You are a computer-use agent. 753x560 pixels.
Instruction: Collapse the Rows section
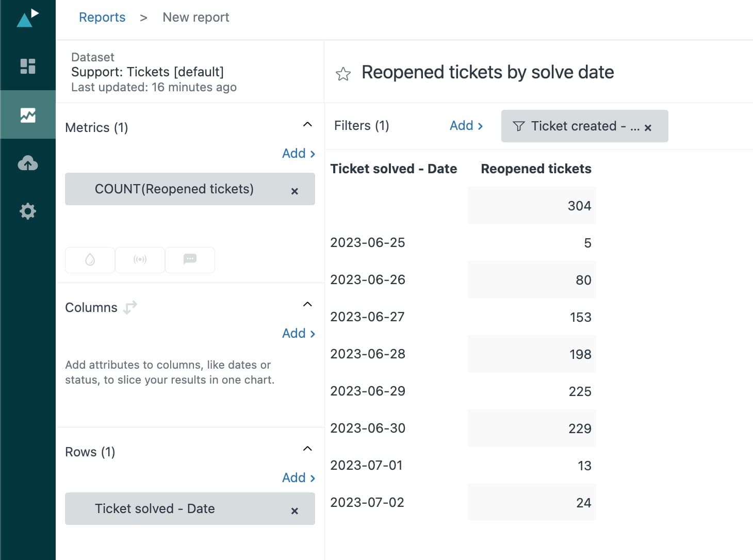coord(307,448)
